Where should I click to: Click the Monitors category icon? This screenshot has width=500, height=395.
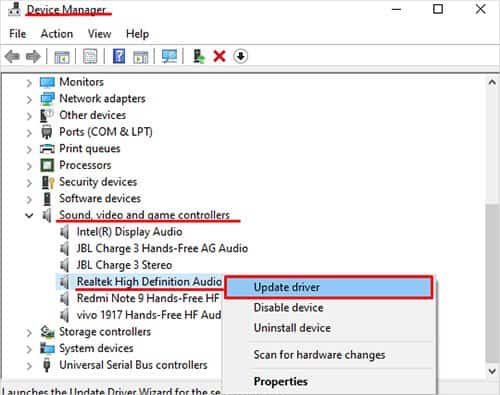pyautogui.click(x=47, y=82)
